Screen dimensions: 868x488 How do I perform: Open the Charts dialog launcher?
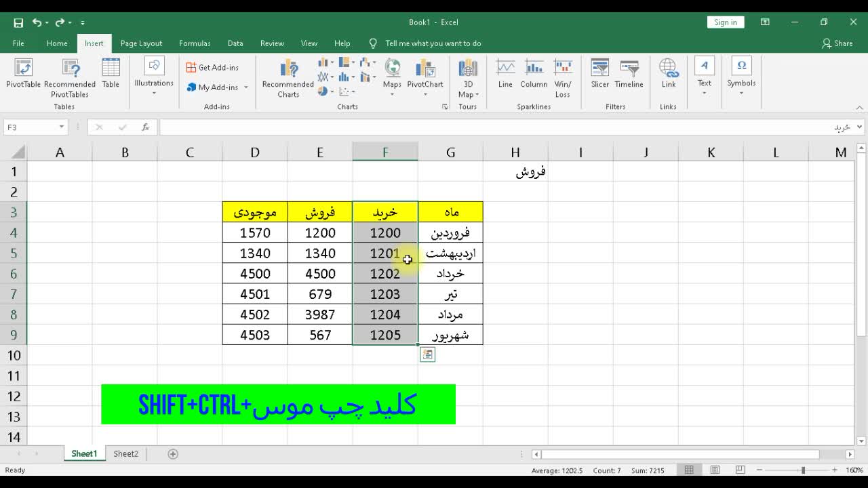(x=445, y=107)
